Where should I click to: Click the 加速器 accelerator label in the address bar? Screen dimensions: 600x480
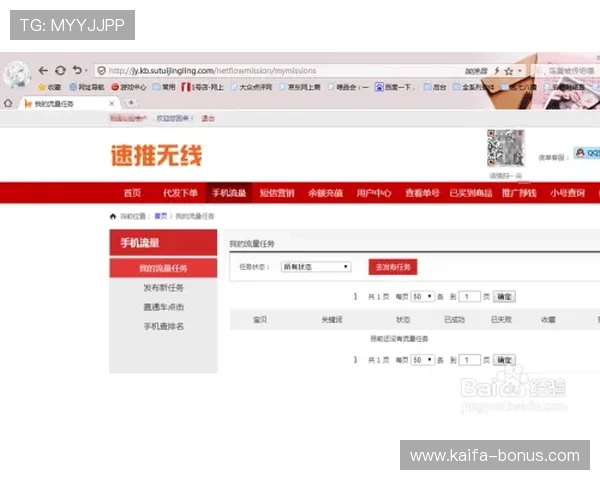[476, 71]
